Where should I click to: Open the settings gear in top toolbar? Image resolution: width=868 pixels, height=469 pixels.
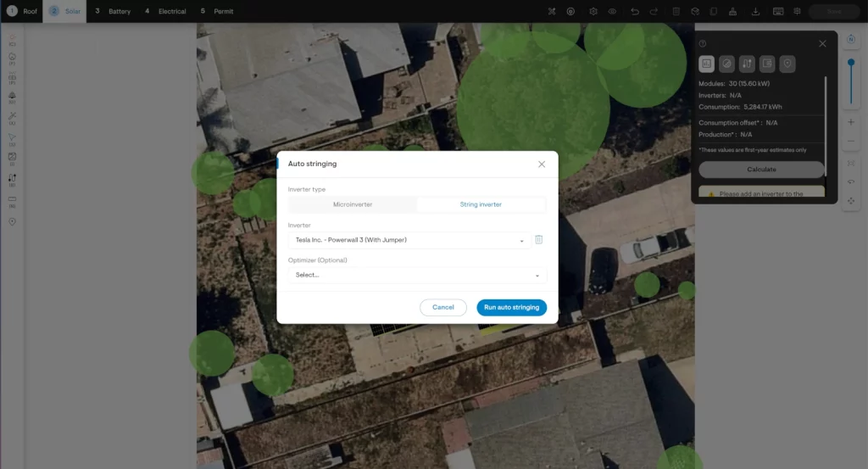tap(593, 11)
